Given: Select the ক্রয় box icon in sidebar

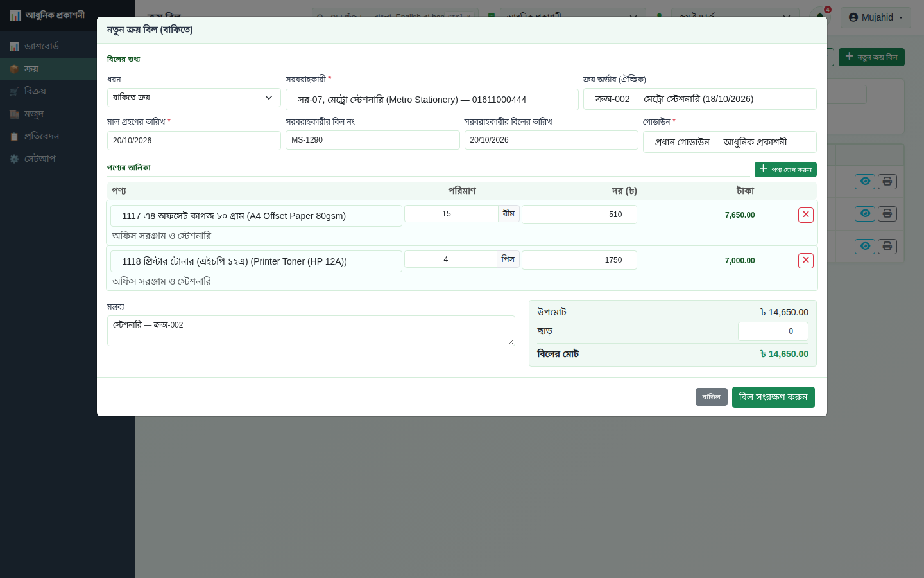Looking at the screenshot, I should point(14,69).
